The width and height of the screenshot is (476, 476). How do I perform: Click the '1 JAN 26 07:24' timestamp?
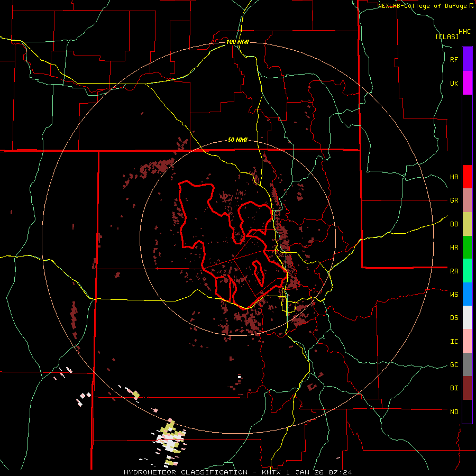coord(319,472)
